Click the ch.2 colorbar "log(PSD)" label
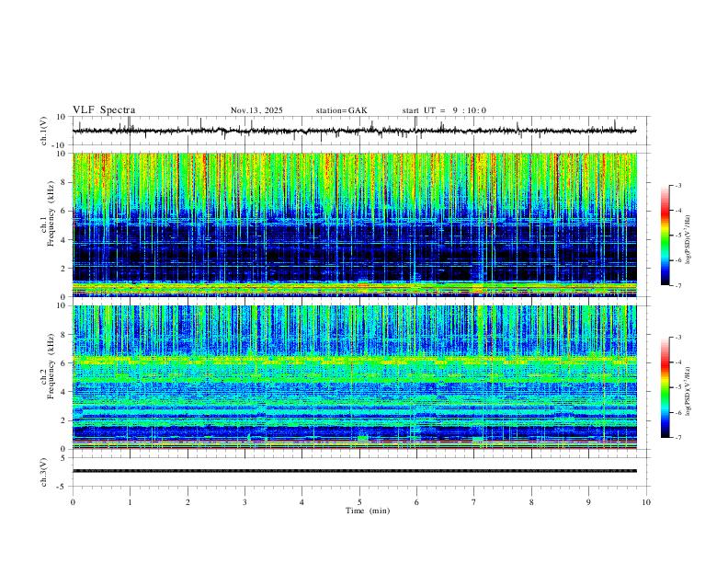This screenshot has width=728, height=563. pyautogui.click(x=688, y=391)
